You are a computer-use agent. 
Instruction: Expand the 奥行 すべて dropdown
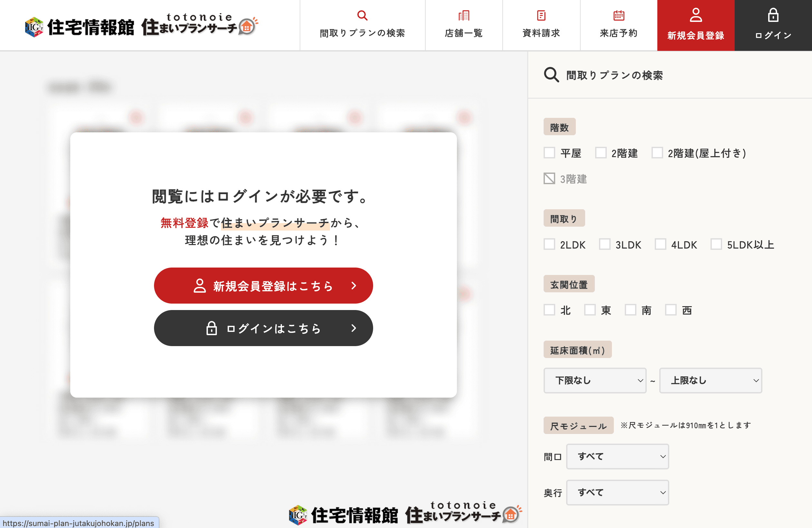617,493
